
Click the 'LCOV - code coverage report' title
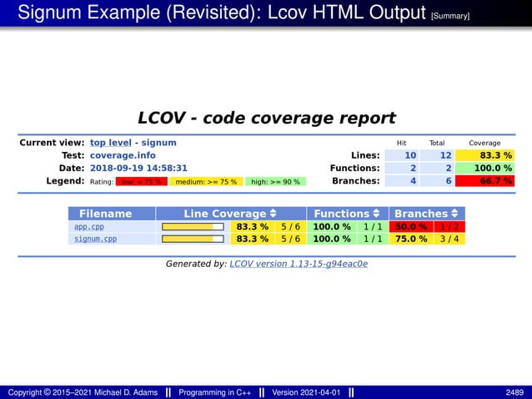tap(267, 119)
